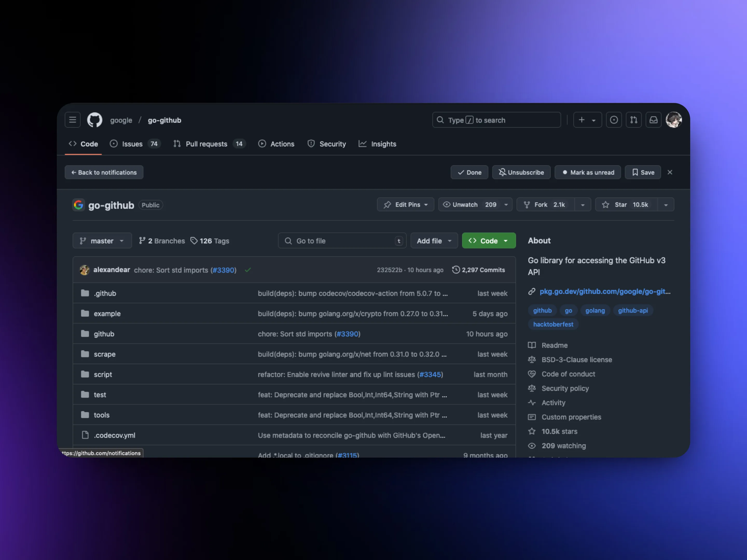
Task: Open the pkg.go.dev documentation link
Action: (x=605, y=291)
